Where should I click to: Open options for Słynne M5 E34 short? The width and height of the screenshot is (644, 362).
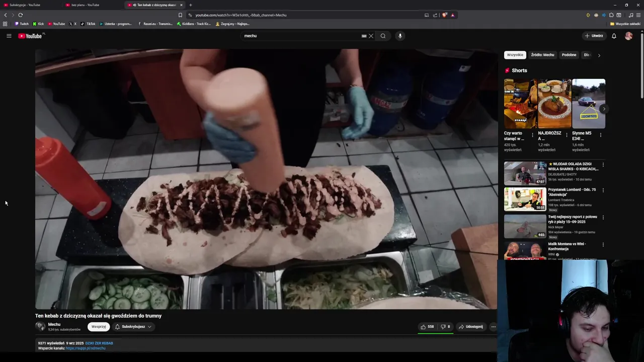600,135
